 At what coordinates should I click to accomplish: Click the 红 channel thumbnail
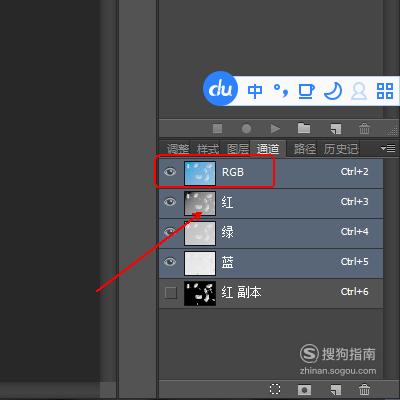(200, 203)
